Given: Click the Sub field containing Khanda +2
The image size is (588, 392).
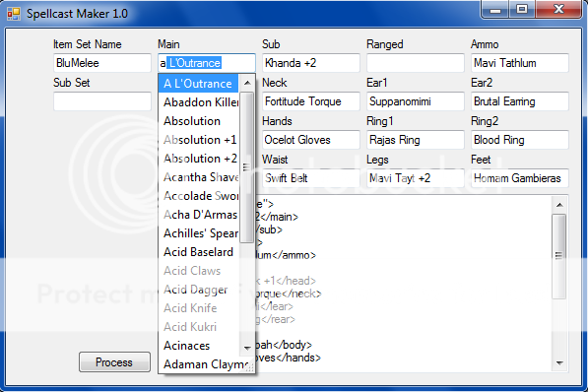Looking at the screenshot, I should 311,63.
